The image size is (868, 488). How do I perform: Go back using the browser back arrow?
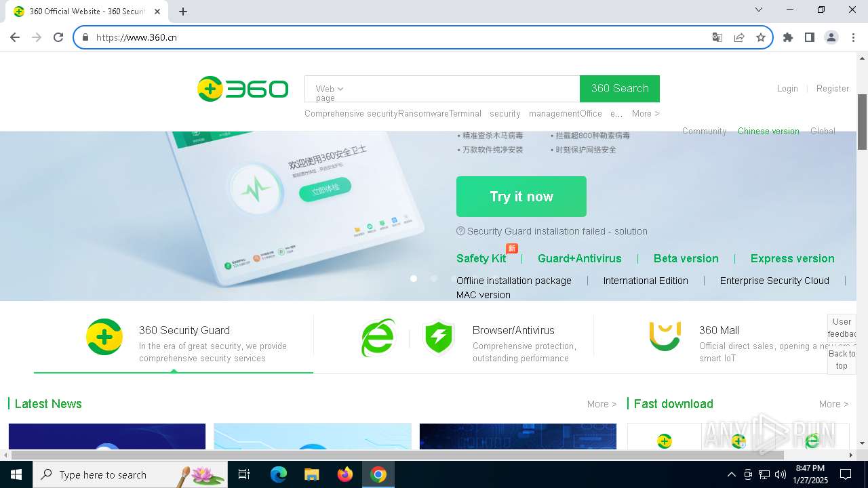pos(15,37)
